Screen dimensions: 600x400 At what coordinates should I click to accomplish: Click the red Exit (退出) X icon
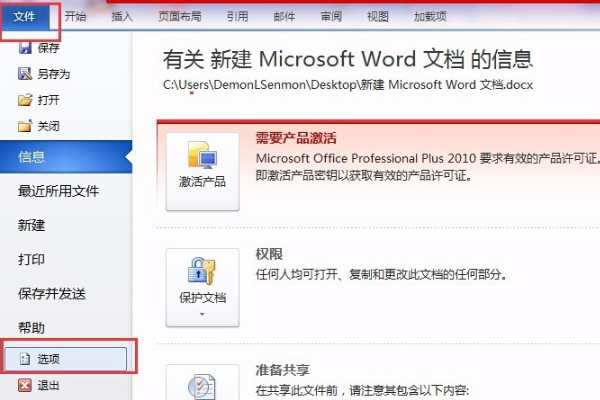pyautogui.click(x=25, y=385)
